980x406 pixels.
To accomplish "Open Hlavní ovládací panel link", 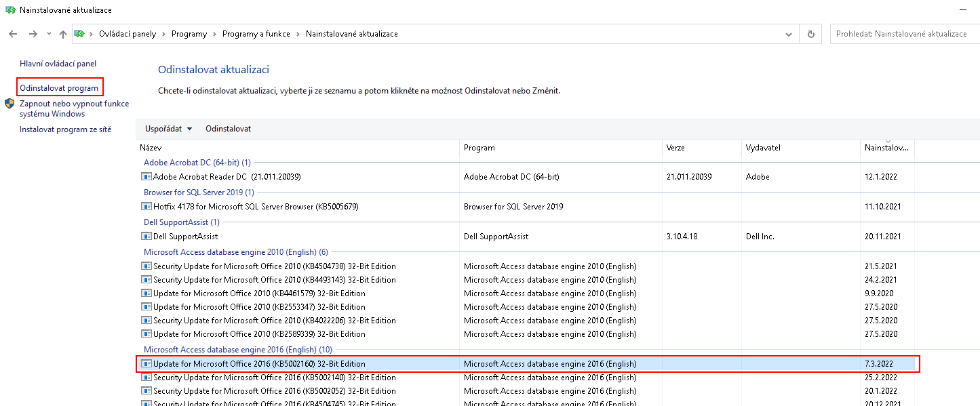I will 58,64.
